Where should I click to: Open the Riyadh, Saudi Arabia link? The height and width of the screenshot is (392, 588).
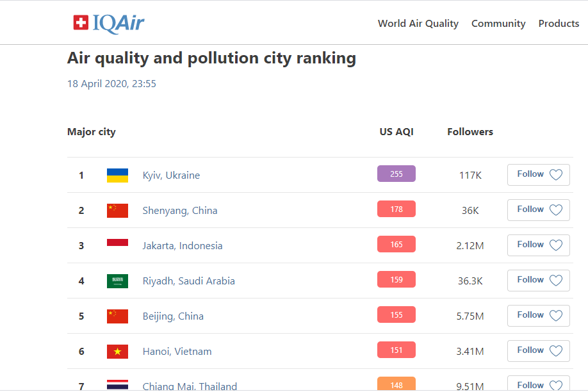(x=188, y=281)
